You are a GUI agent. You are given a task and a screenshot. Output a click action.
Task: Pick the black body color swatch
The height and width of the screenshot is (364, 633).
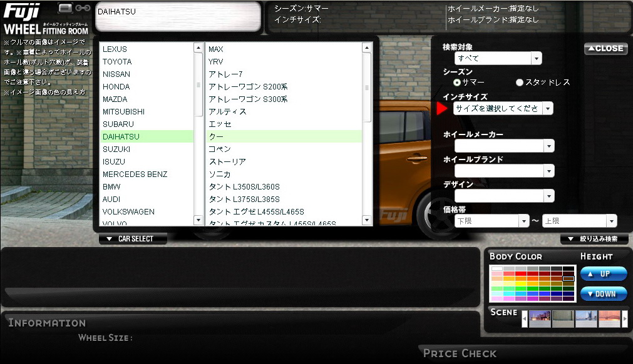tap(569, 268)
